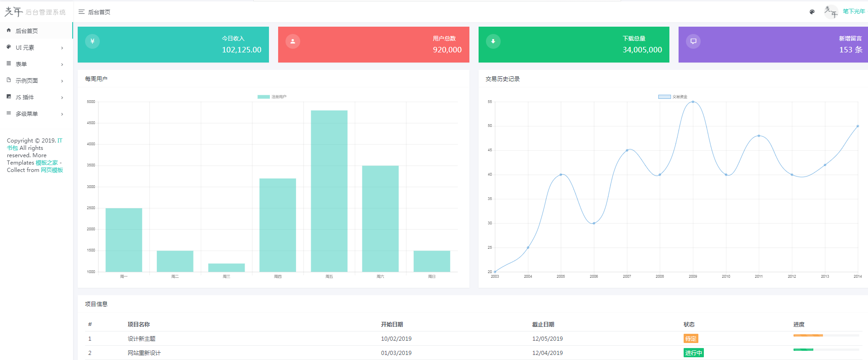Click the 920,000 total users value
868x360 pixels.
(447, 50)
